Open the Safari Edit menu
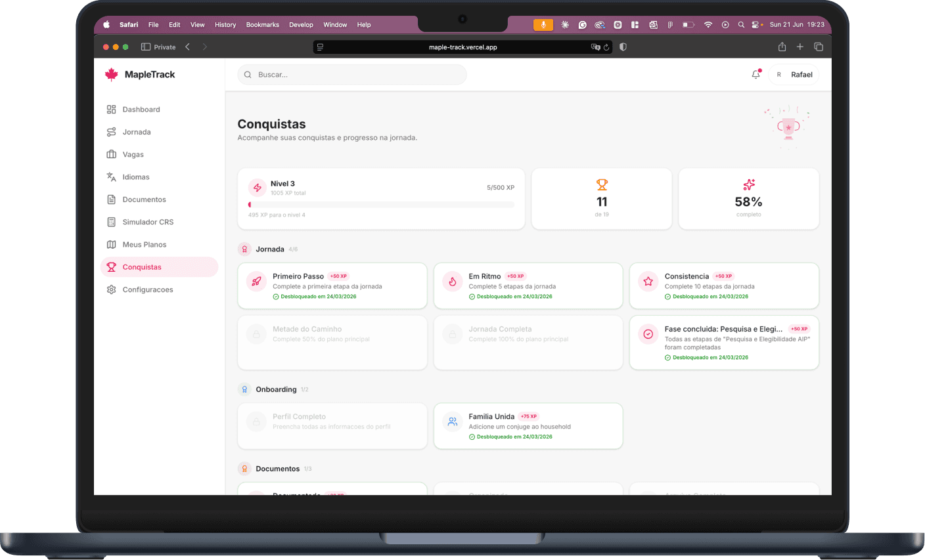Screen dimensions: 925x560 click(x=174, y=25)
